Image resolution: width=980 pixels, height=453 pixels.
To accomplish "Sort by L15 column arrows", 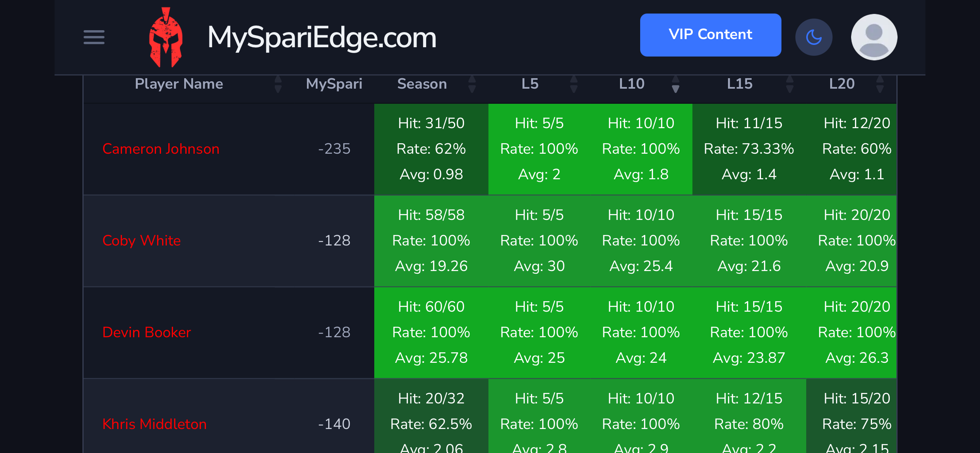I will (790, 84).
